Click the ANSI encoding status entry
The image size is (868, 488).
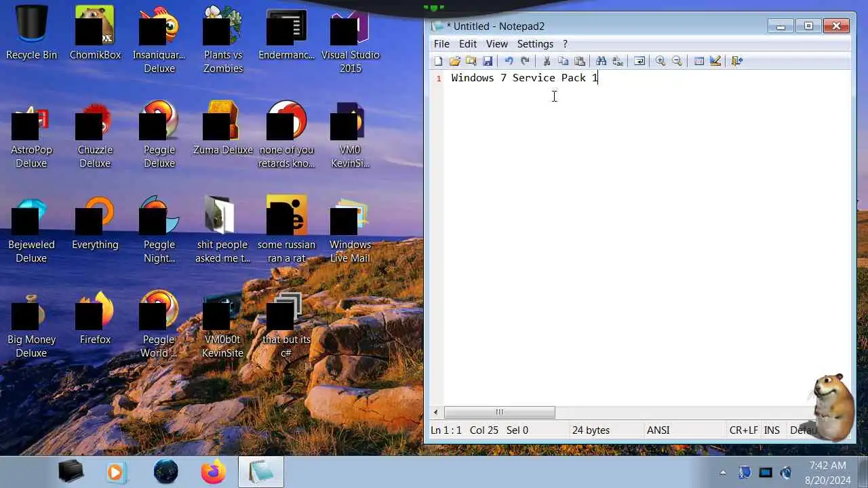pos(658,430)
